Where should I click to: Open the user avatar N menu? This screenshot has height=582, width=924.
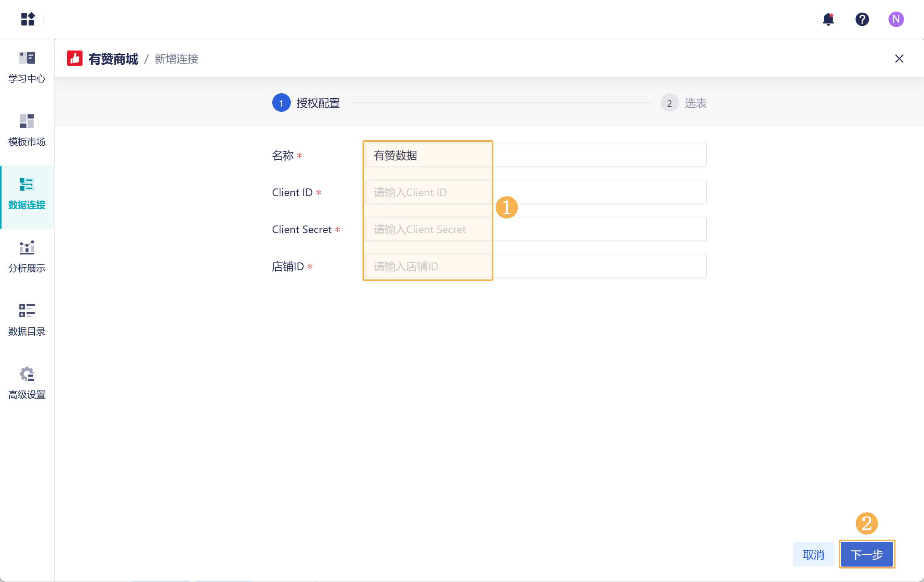pyautogui.click(x=896, y=19)
